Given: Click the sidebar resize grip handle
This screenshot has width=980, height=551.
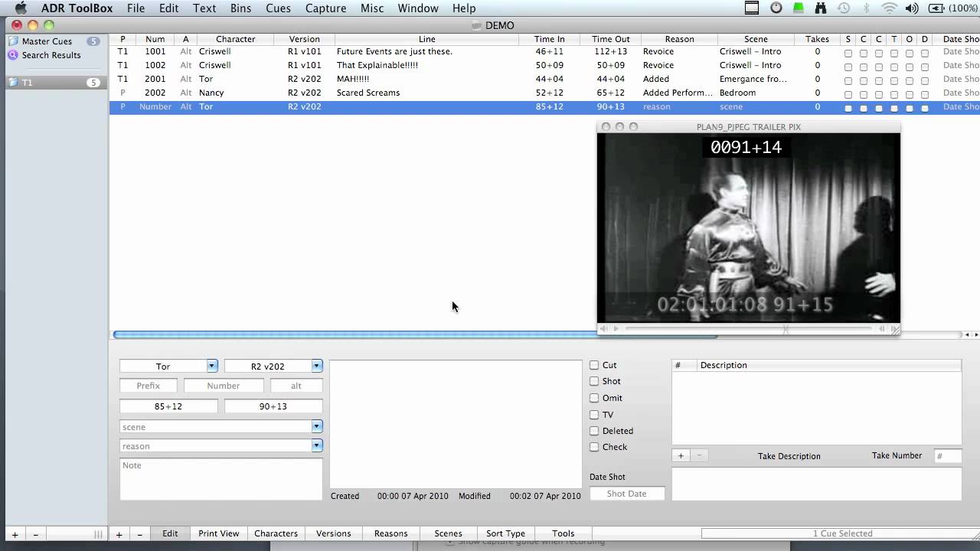Looking at the screenshot, I should (x=98, y=535).
